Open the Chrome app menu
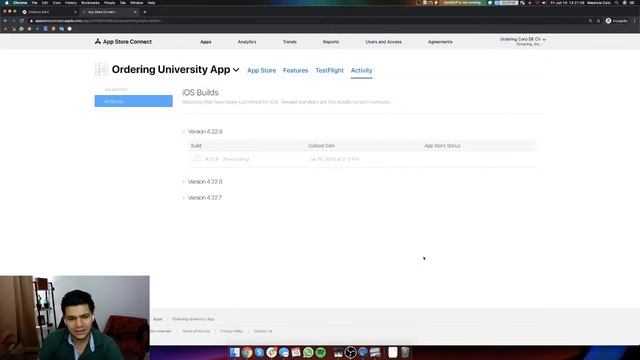The image size is (640, 360). click(x=20, y=2)
